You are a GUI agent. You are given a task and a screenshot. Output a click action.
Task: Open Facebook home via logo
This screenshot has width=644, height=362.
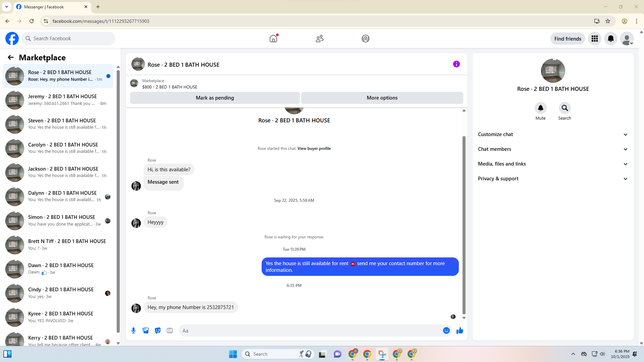pos(12,39)
